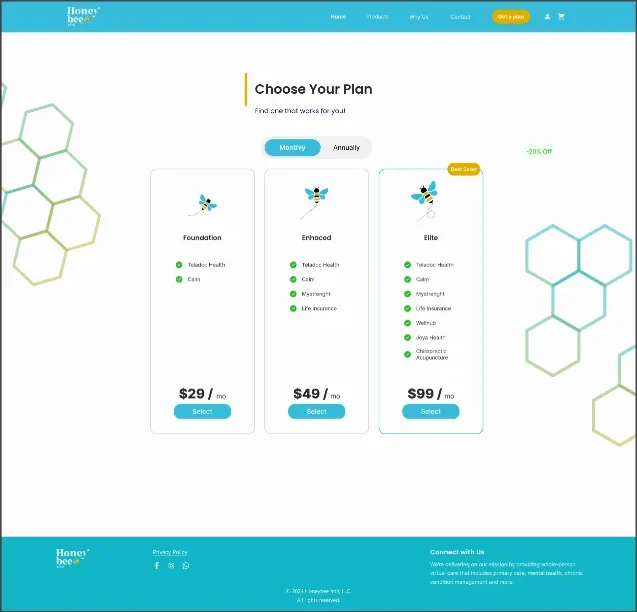The height and width of the screenshot is (612, 637).
Task: Click the footer copyright notice
Action: pos(318,596)
